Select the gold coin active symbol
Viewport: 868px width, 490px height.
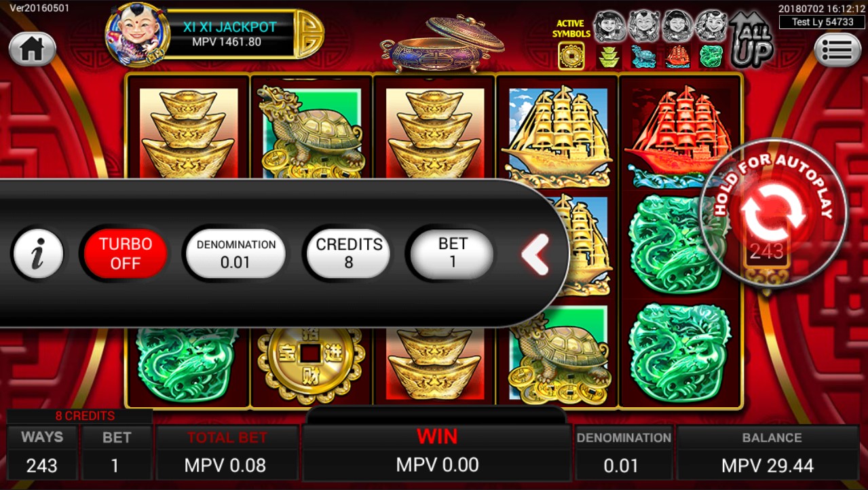click(x=571, y=56)
